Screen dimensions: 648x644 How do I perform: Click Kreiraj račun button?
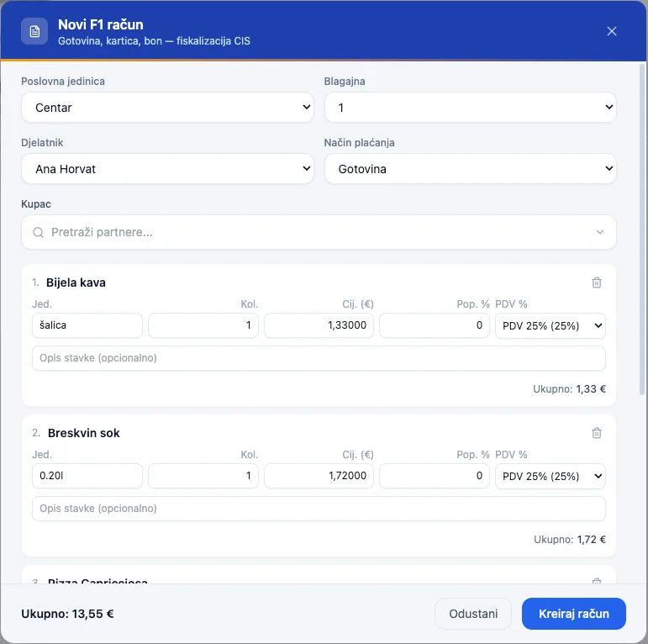click(x=573, y=614)
